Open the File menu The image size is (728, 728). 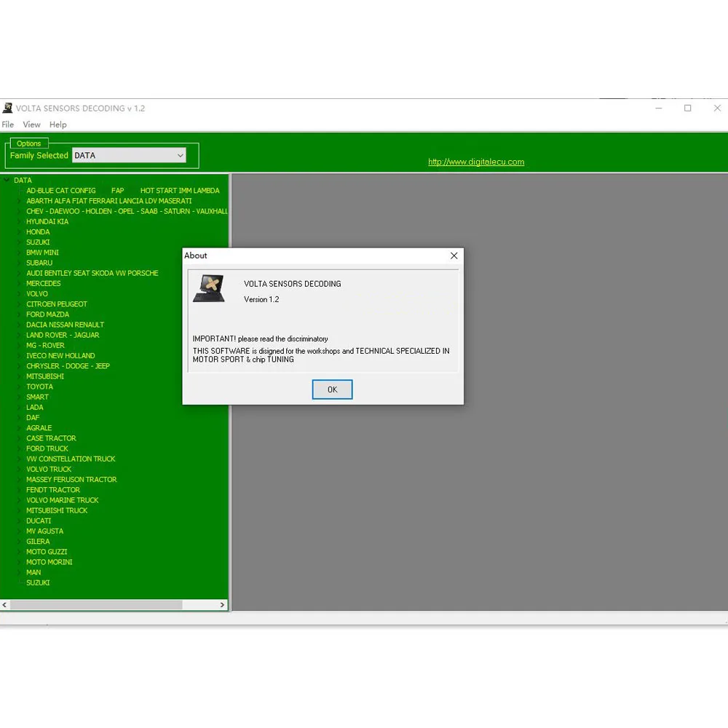(7, 124)
